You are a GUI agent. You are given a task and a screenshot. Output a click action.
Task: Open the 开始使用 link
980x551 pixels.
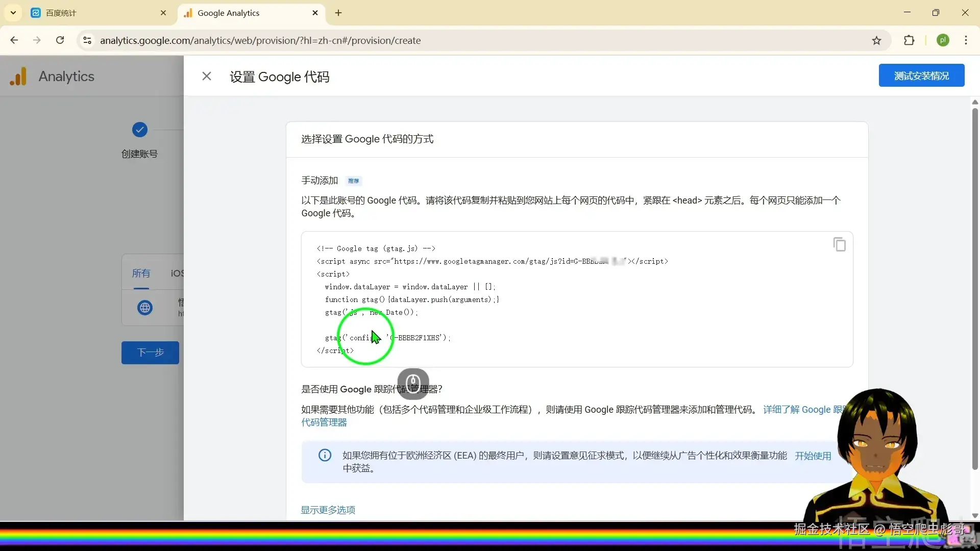(813, 456)
